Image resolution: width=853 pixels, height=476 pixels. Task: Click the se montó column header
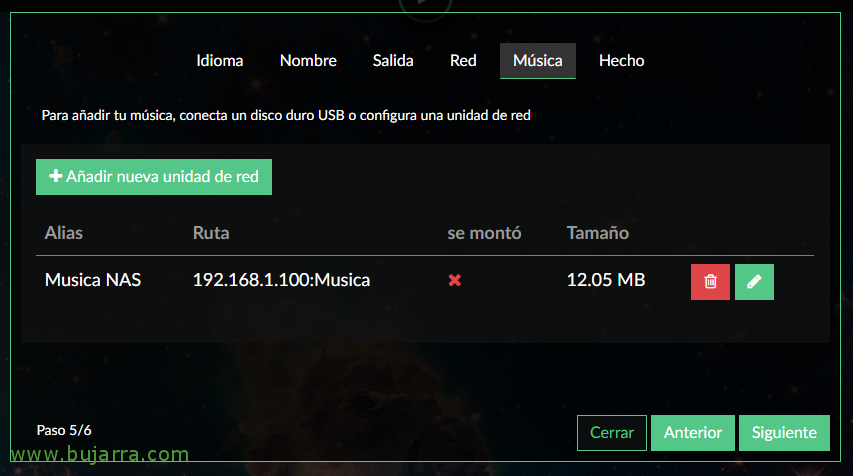pos(484,233)
